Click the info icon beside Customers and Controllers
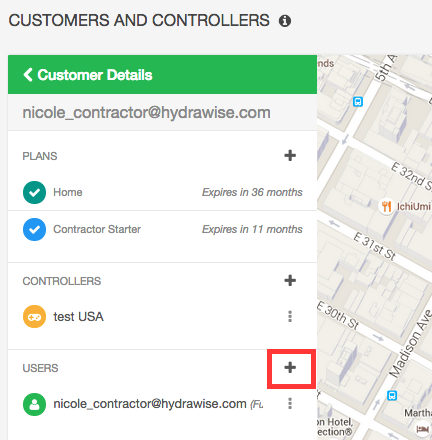The width and height of the screenshot is (432, 440). (x=285, y=21)
